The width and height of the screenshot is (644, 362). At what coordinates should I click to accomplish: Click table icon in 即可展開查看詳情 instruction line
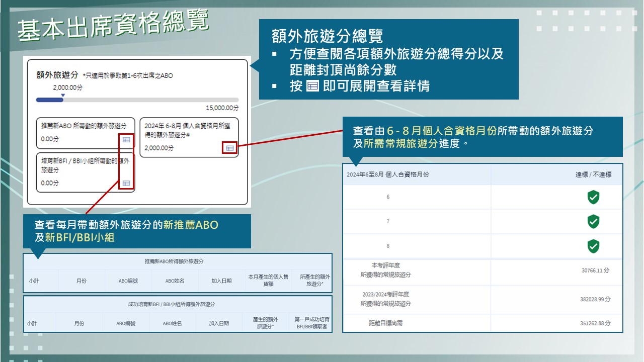[312, 86]
